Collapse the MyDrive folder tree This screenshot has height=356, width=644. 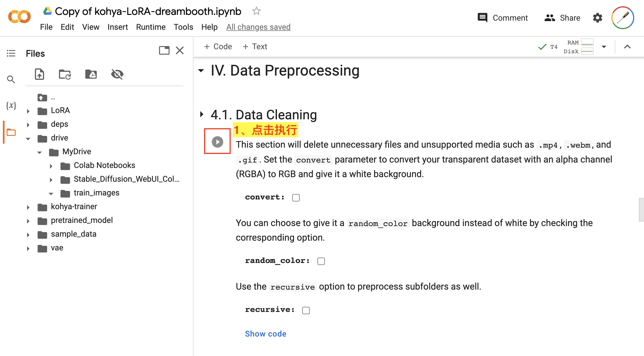tap(39, 152)
